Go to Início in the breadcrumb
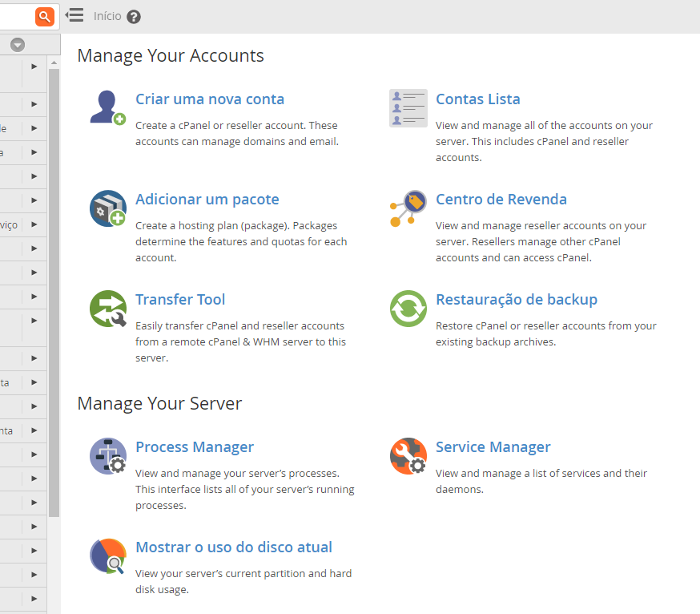The width and height of the screenshot is (700, 614). point(107,16)
